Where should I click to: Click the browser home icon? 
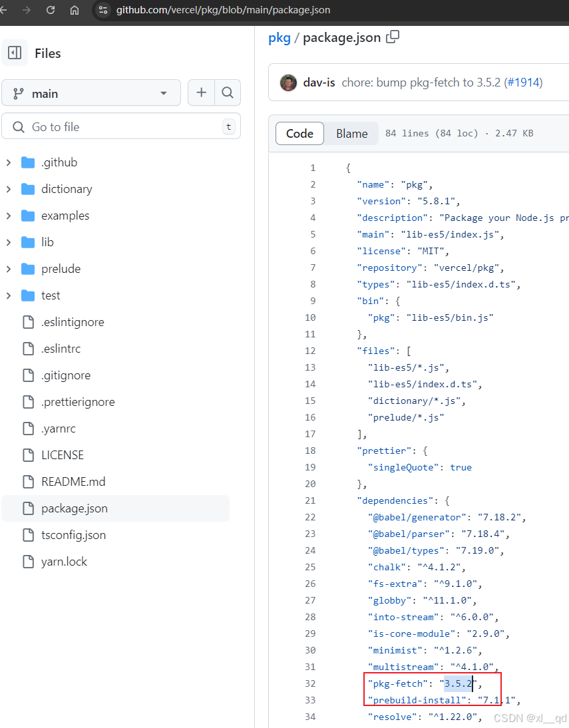click(75, 10)
